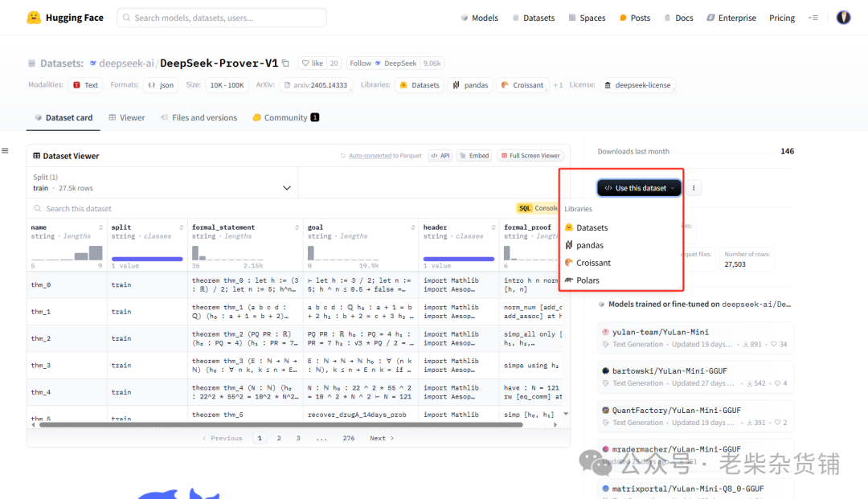The width and height of the screenshot is (868, 499).
Task: Click the 10K - 100K size tag
Action: (227, 84)
